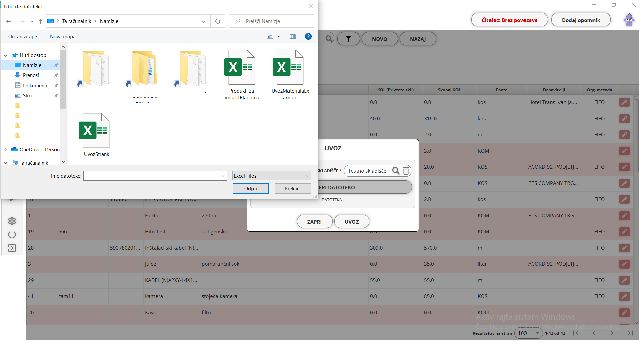This screenshot has width=644, height=346.
Task: Select Prenosi in the navigation tree
Action: click(x=30, y=75)
